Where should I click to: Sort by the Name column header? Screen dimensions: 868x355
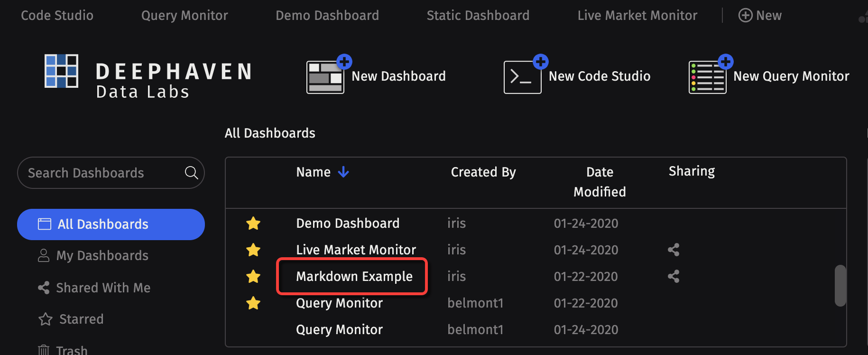(314, 172)
